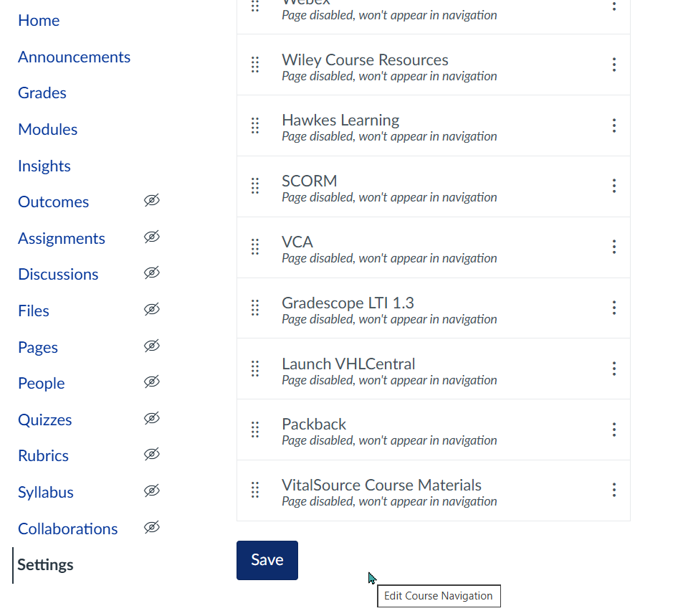The image size is (678, 616).
Task: Select Modules in the course navigation
Action: coord(47,129)
